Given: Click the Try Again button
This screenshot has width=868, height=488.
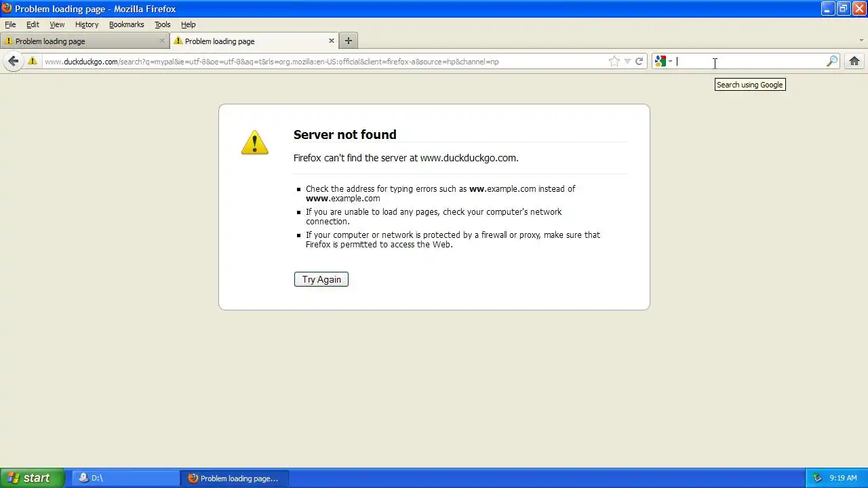Looking at the screenshot, I should [321, 279].
